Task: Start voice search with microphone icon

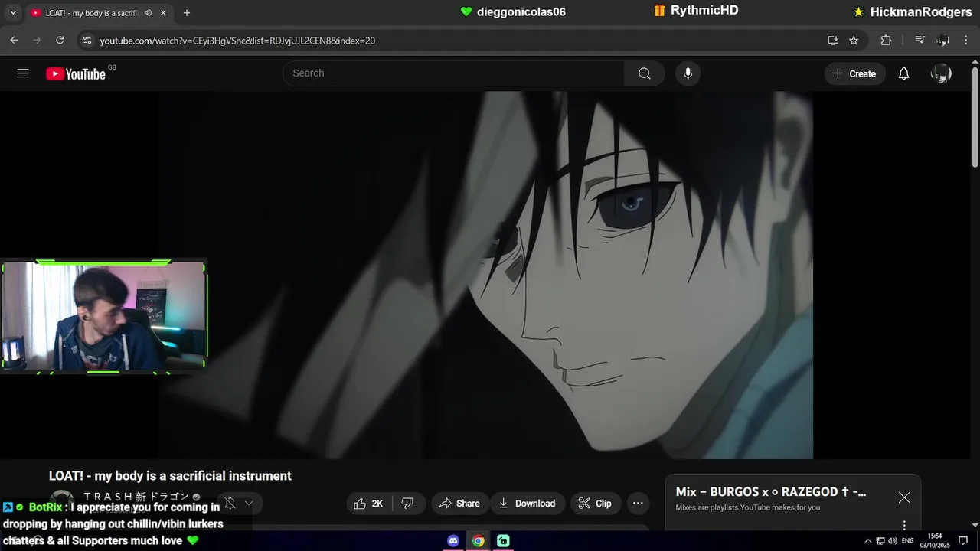Action: click(688, 73)
